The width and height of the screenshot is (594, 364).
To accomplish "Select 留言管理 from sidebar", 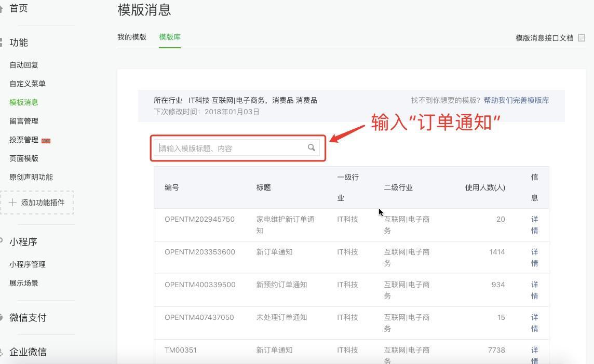I will (x=24, y=121).
